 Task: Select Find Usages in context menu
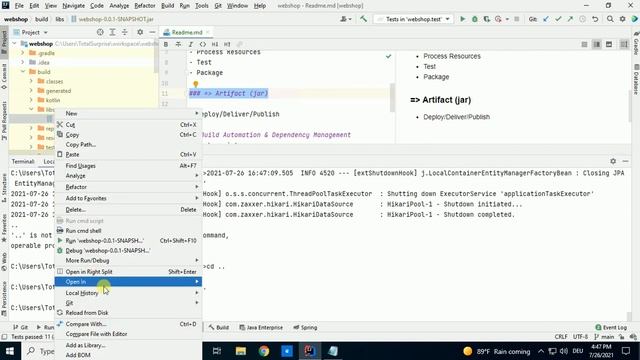coord(128,166)
